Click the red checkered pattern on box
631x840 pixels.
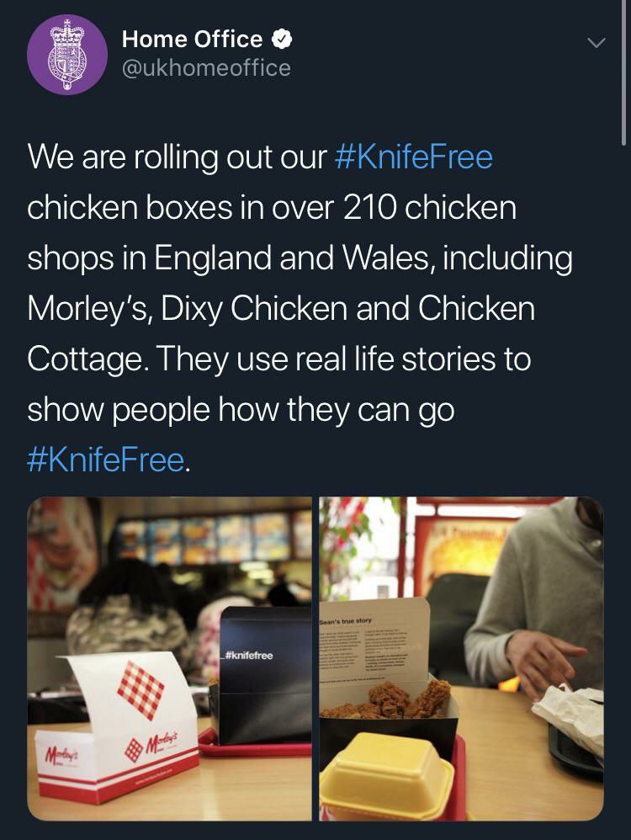[x=141, y=689]
